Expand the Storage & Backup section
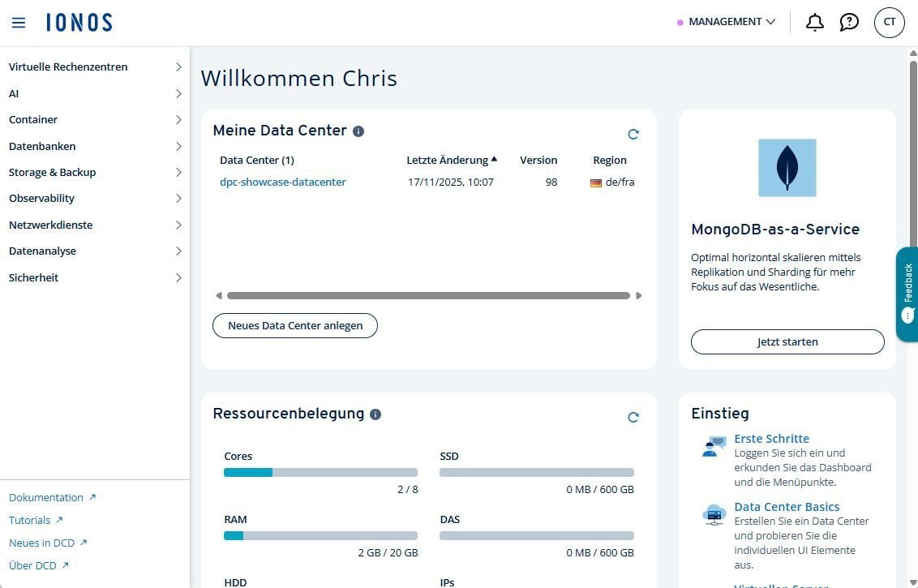The image size is (918, 588). coord(95,173)
